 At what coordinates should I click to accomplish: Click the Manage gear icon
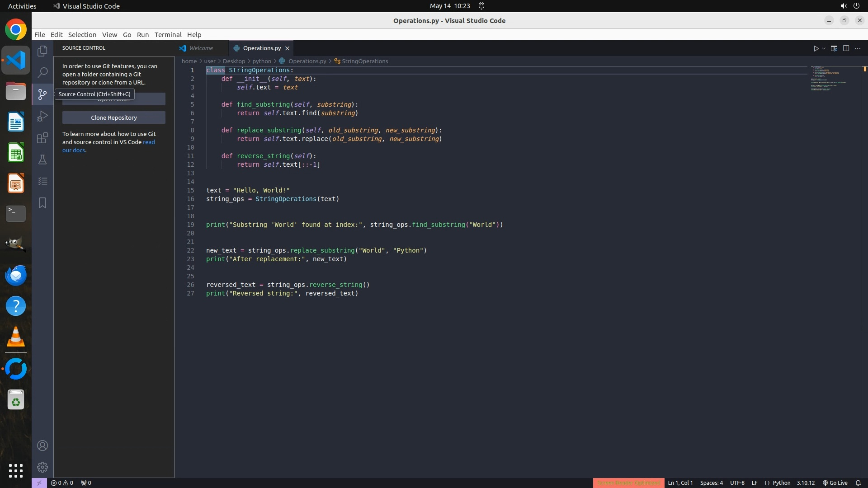42,467
